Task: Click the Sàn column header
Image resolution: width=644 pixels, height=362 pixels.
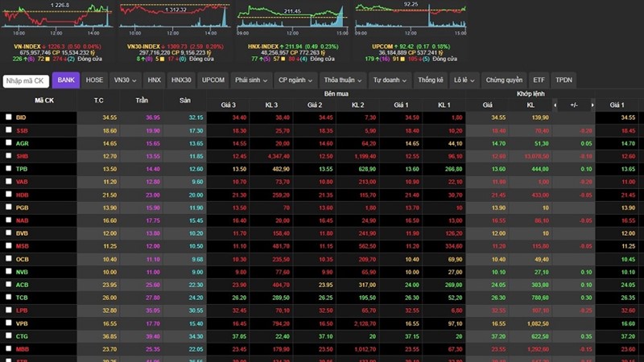Action: tap(185, 100)
